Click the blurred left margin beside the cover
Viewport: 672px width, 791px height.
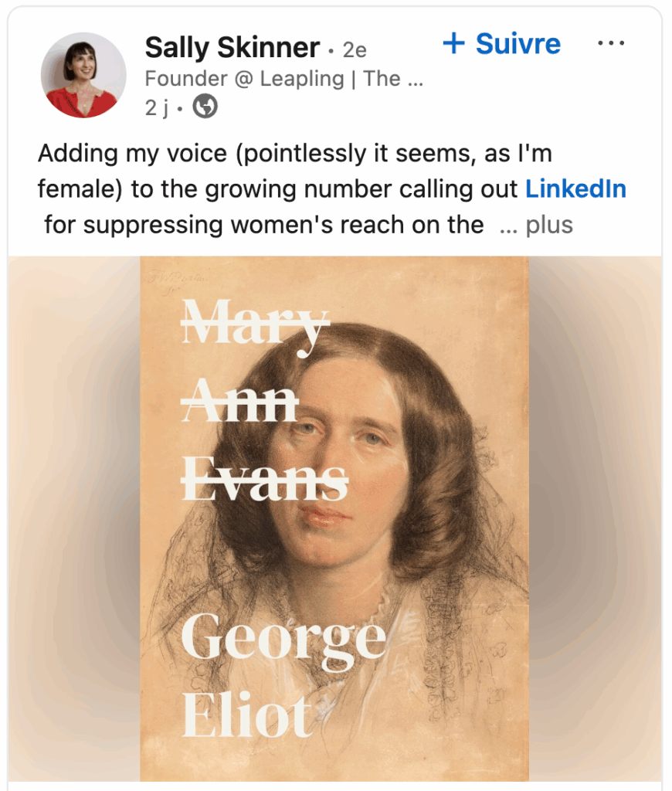pos(73,518)
